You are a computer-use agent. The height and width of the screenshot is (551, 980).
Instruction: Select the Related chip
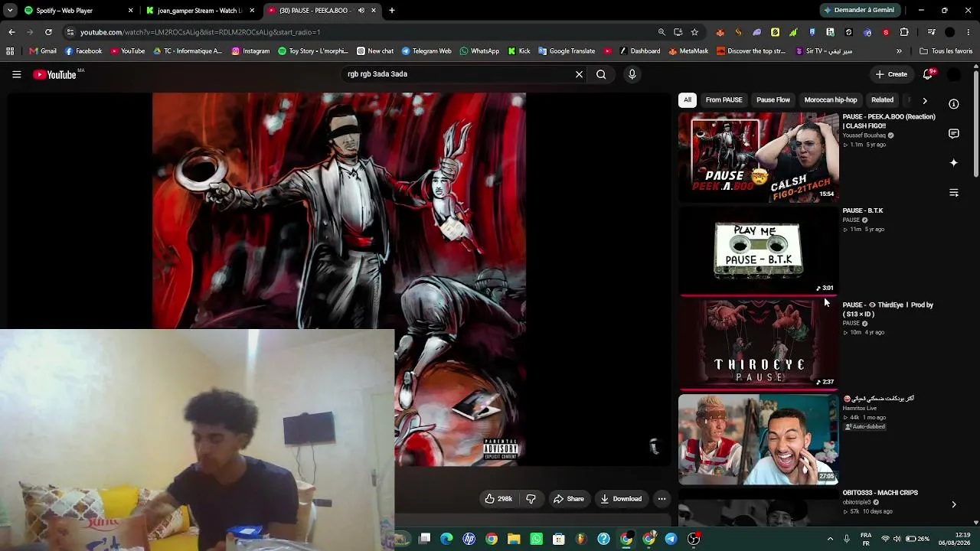coord(882,100)
